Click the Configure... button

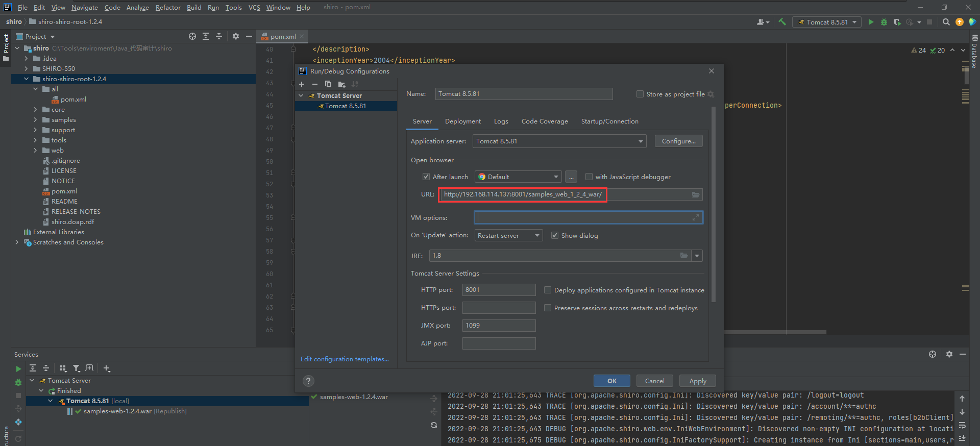679,141
